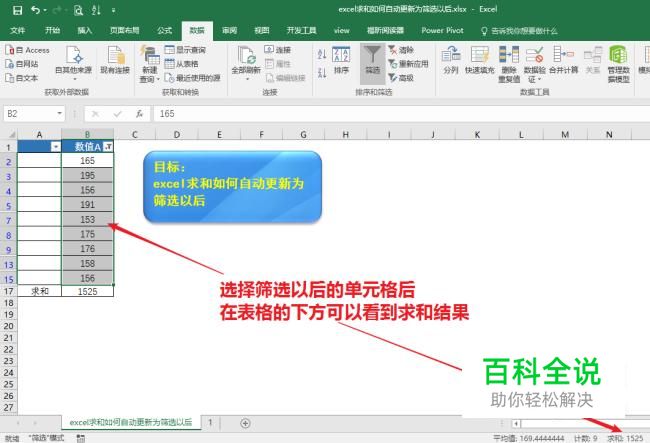Screen dimensions: 650x443
Task: Click the 求和 label cell
Action: pyautogui.click(x=40, y=291)
